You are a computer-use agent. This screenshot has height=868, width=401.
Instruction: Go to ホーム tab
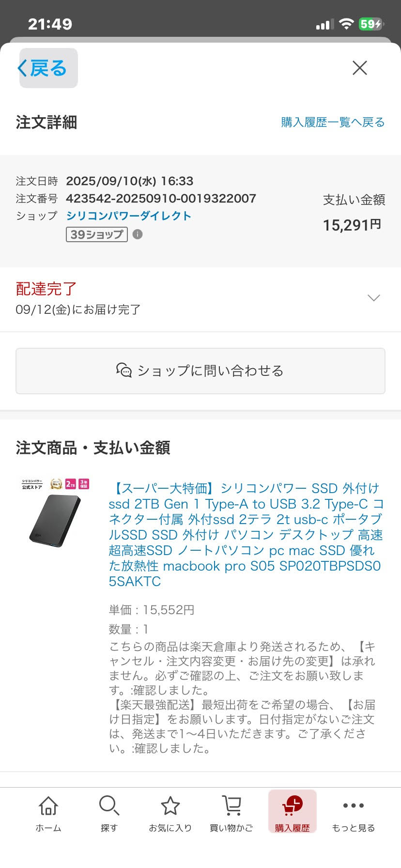(x=48, y=828)
